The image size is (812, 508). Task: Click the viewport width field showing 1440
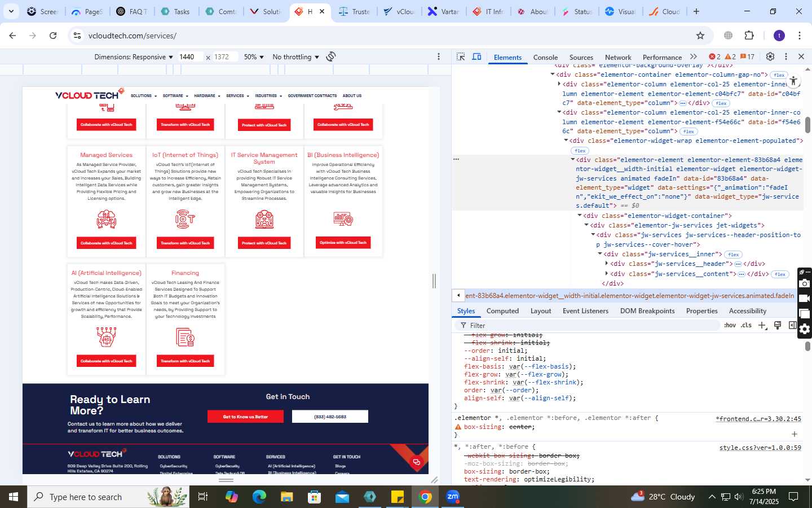point(190,57)
